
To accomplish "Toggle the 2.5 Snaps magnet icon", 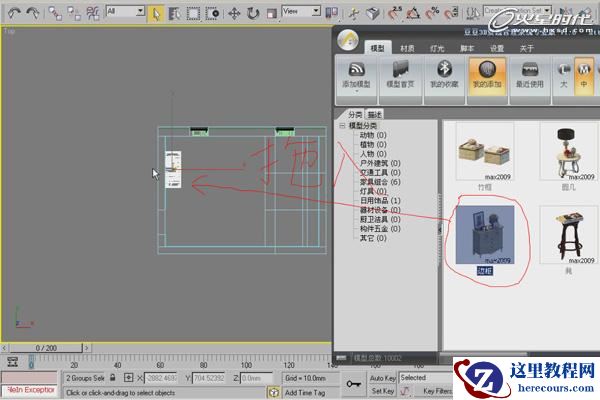I will (x=394, y=14).
